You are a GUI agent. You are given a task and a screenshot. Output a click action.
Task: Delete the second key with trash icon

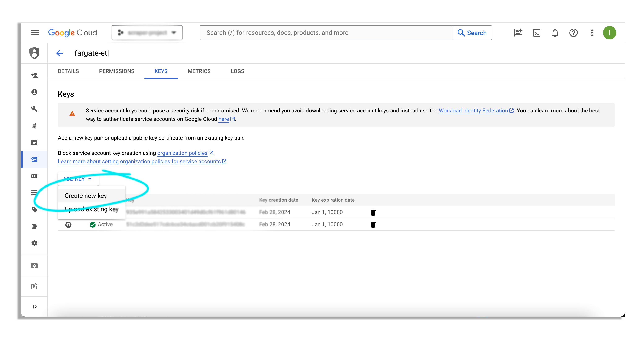[373, 225]
